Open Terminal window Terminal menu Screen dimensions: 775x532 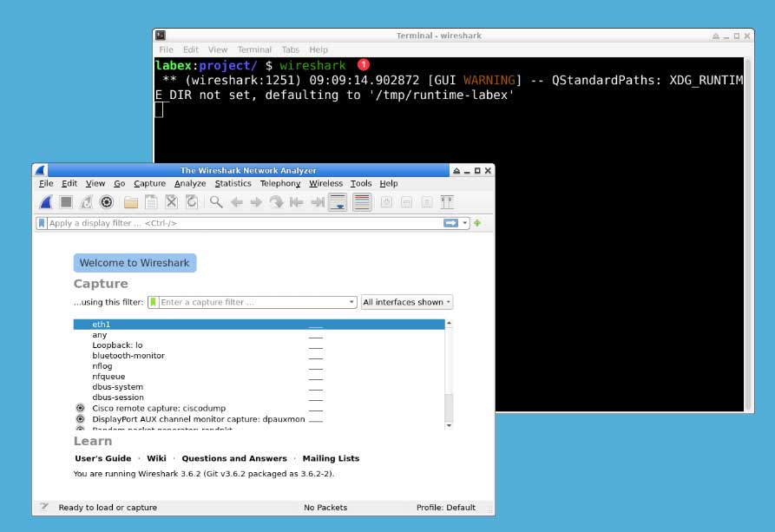(254, 49)
